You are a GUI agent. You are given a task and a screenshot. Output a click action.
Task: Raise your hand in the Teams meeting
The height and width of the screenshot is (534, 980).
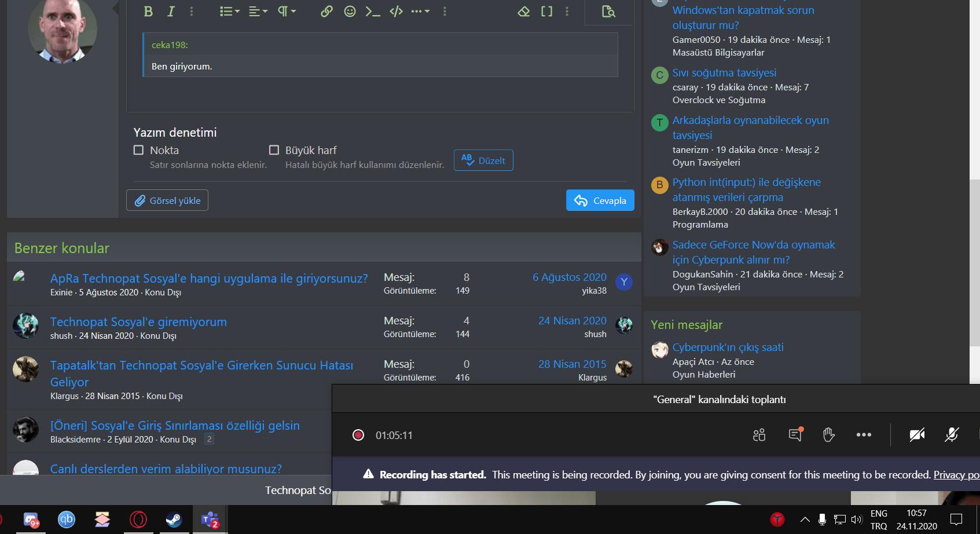coord(829,435)
